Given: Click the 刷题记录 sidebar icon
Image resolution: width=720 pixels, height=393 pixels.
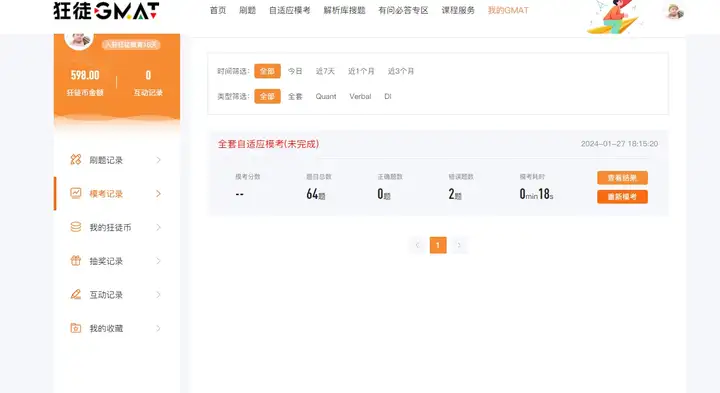Looking at the screenshot, I should (x=76, y=160).
